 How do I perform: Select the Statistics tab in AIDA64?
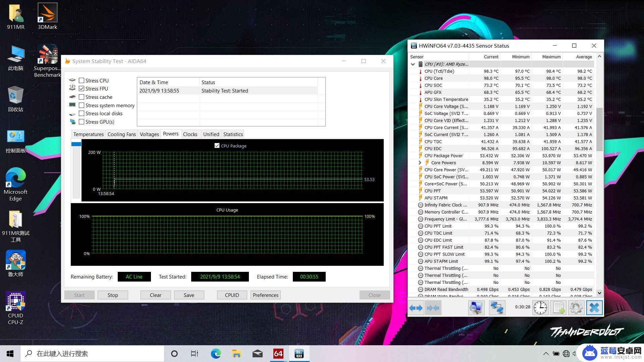[x=233, y=134]
